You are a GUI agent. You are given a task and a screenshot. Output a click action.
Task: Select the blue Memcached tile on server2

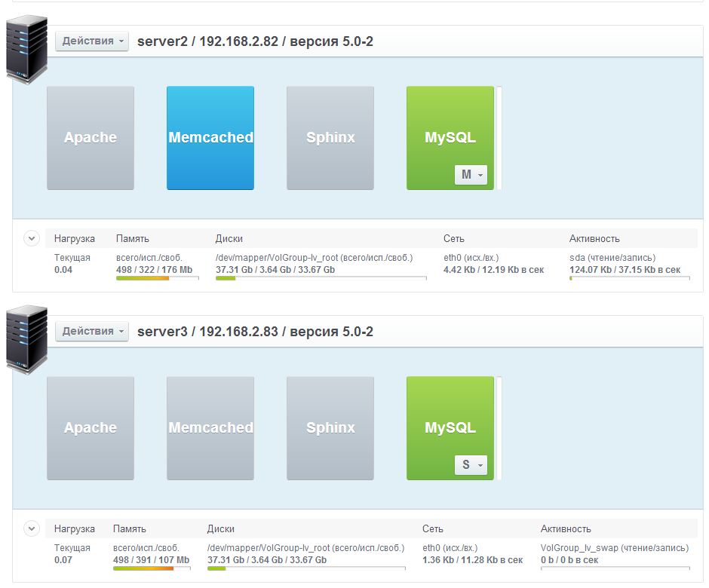[210, 137]
